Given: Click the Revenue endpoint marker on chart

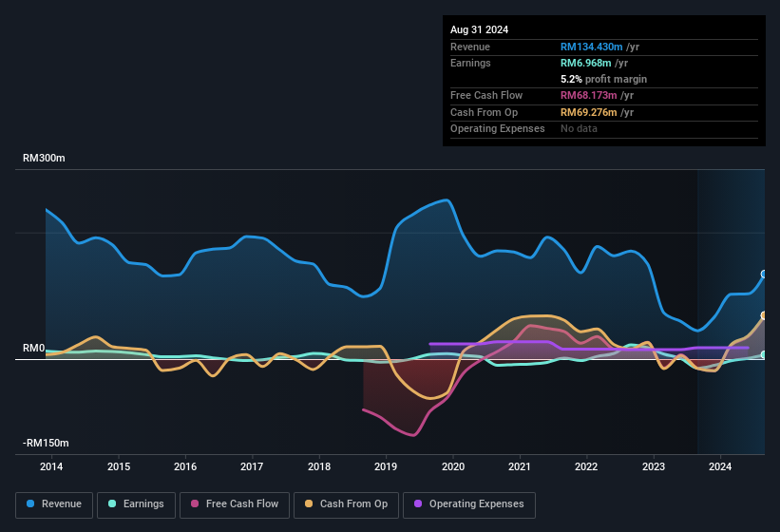Looking at the screenshot, I should click(x=764, y=274).
